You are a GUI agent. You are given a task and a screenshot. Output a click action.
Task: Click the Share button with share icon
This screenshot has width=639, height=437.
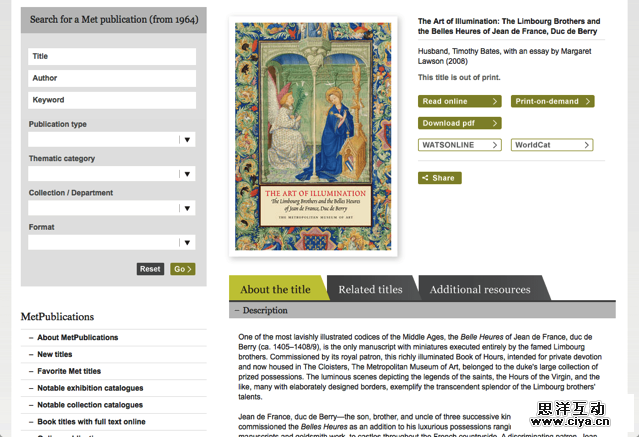pos(439,178)
